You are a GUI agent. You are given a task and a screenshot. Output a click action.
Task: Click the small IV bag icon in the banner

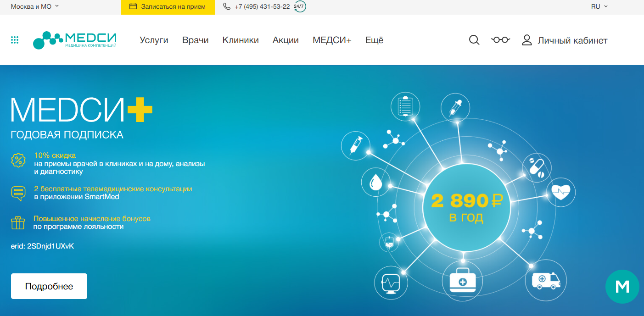pyautogui.click(x=390, y=242)
